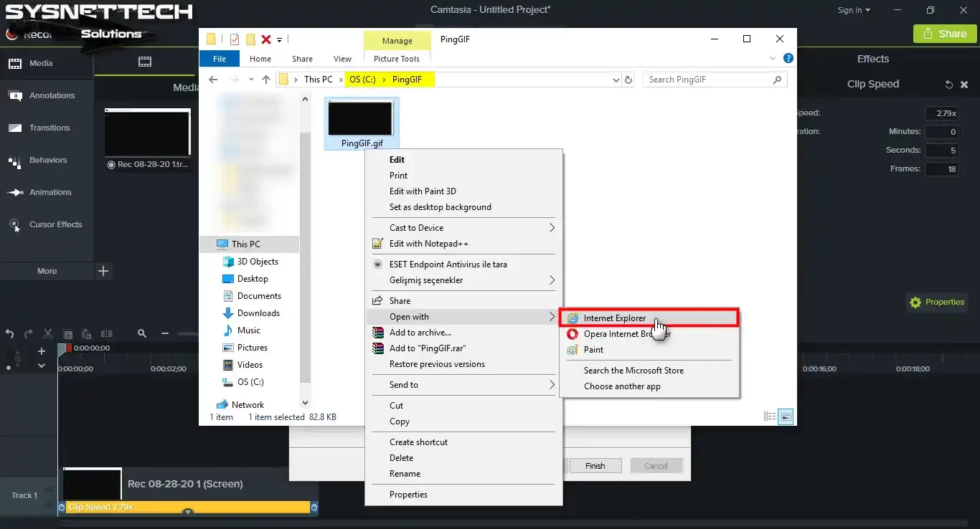980x529 pixels.
Task: Click red X delete icon in quick access toolbar
Action: pos(266,39)
